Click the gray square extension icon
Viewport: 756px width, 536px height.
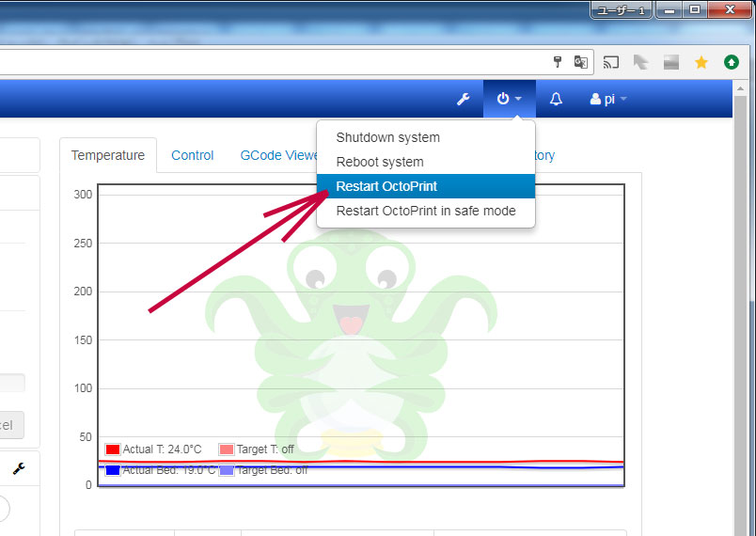tap(671, 62)
